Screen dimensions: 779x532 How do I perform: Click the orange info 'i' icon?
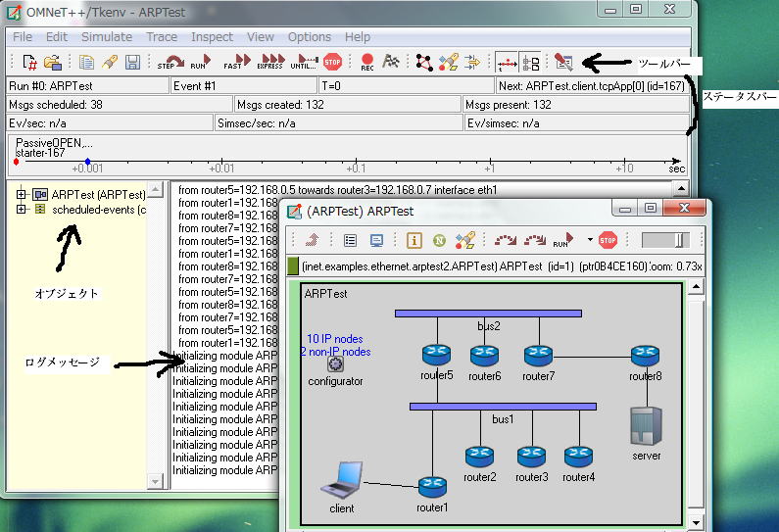[x=414, y=240]
